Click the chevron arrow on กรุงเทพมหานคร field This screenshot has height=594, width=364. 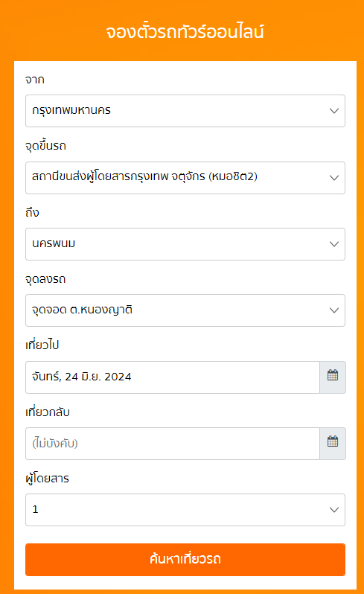tap(334, 111)
